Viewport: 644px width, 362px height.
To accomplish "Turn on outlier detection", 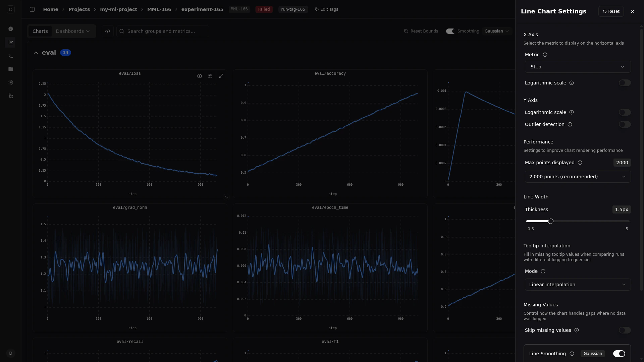I will click(x=625, y=124).
